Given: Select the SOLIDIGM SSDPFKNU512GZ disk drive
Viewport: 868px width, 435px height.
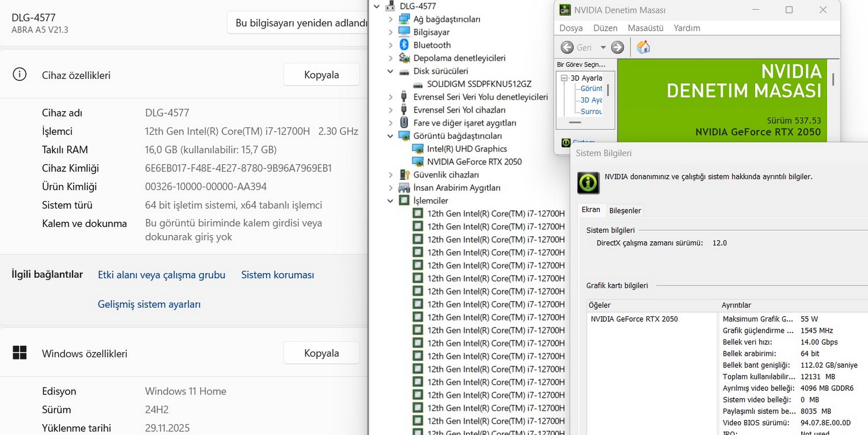Looking at the screenshot, I should (479, 84).
